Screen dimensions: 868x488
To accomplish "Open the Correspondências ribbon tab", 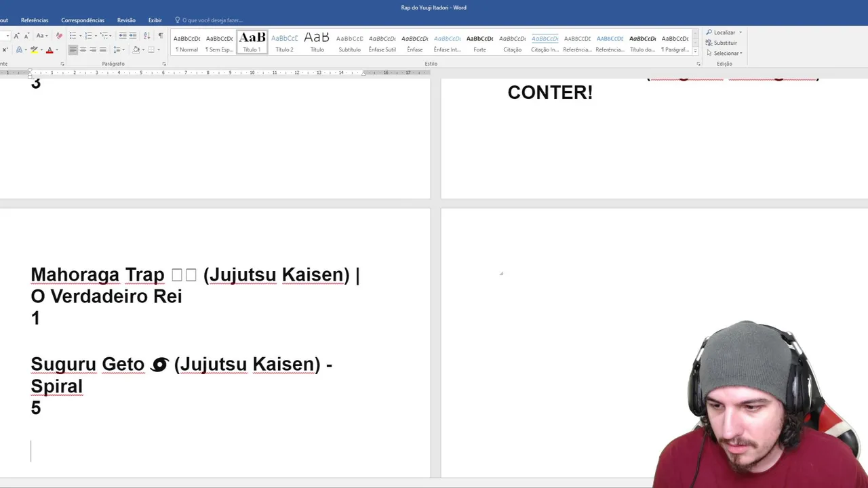I will [x=83, y=20].
